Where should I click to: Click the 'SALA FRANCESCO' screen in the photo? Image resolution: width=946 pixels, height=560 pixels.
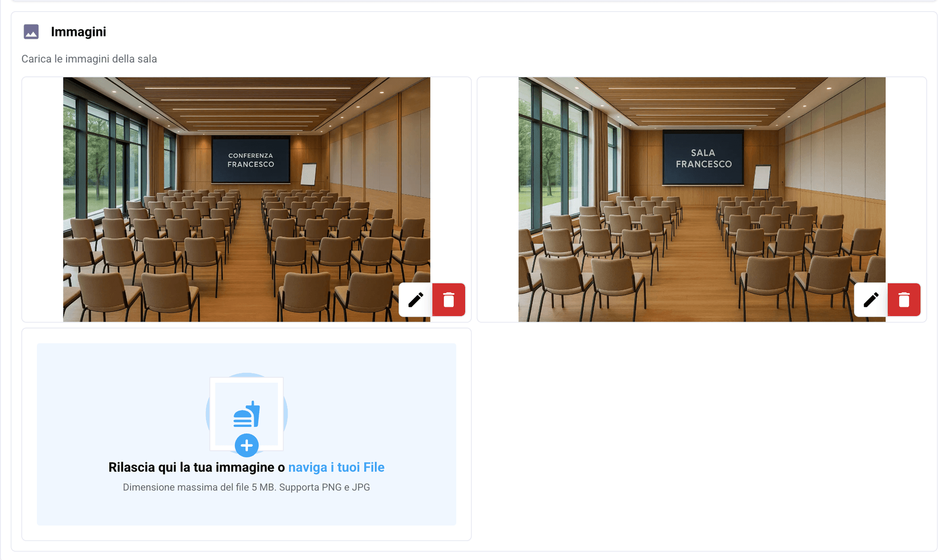(x=703, y=158)
